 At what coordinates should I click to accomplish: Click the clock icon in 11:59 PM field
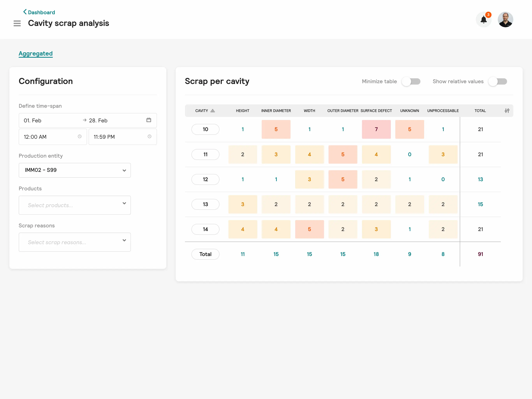150,136
